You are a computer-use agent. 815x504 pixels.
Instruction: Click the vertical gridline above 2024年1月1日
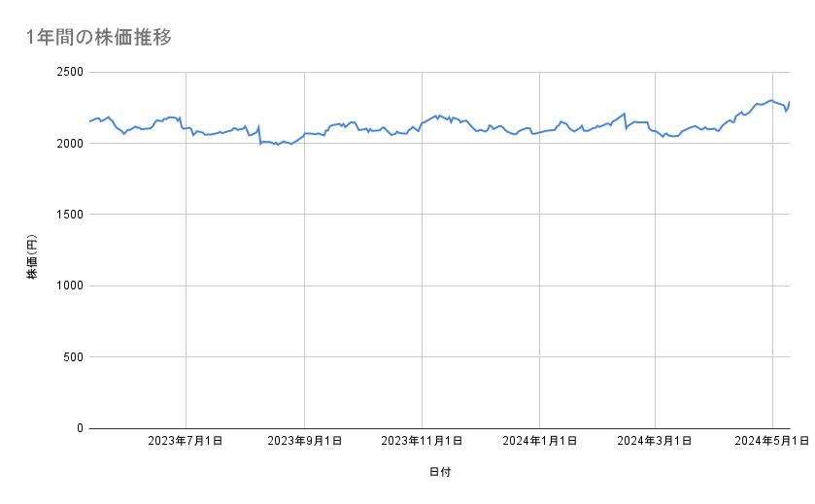coord(539,291)
